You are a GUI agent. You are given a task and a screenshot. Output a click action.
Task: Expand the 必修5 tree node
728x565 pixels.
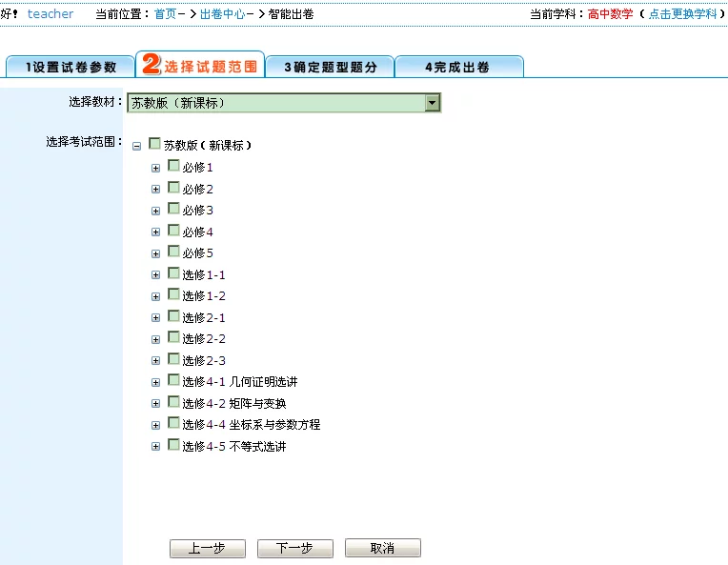(x=156, y=253)
